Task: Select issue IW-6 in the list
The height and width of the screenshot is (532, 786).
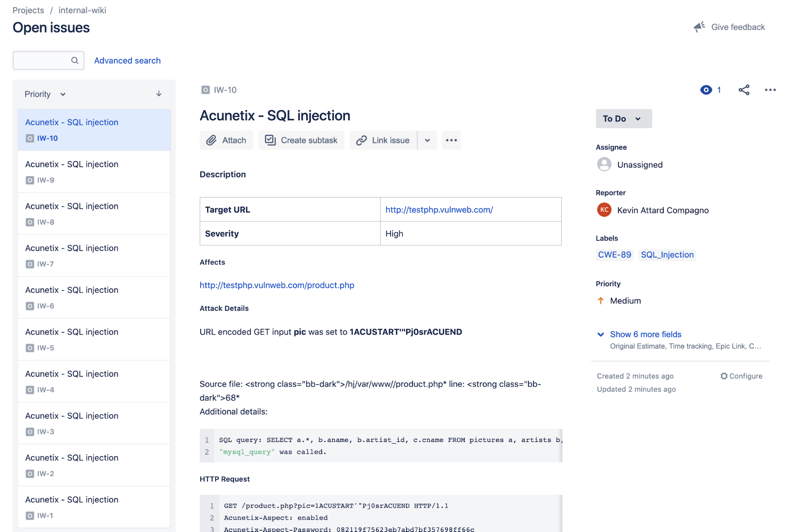Action: click(94, 297)
